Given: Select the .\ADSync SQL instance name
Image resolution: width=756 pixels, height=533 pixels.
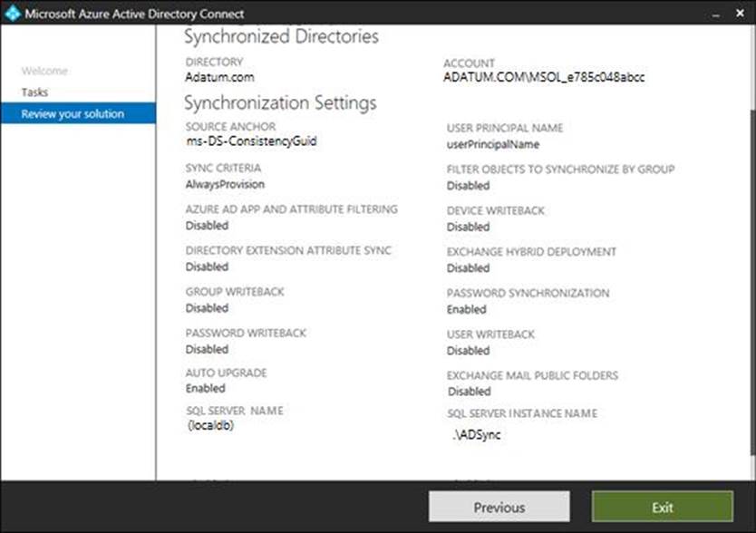Looking at the screenshot, I should 476,435.
